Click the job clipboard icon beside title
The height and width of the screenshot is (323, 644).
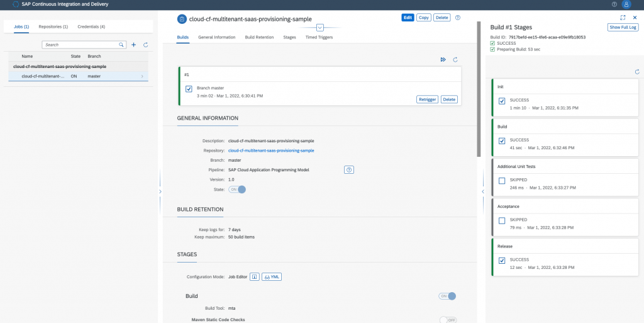[182, 19]
